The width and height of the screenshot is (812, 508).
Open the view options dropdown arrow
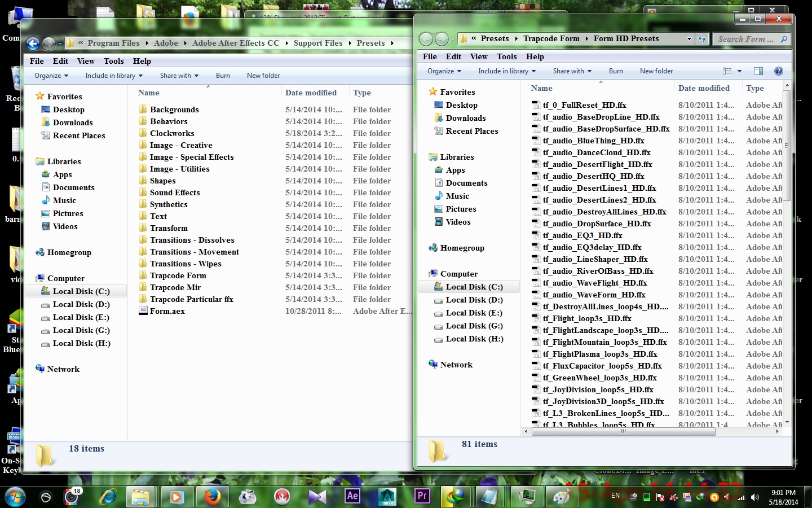pyautogui.click(x=739, y=71)
